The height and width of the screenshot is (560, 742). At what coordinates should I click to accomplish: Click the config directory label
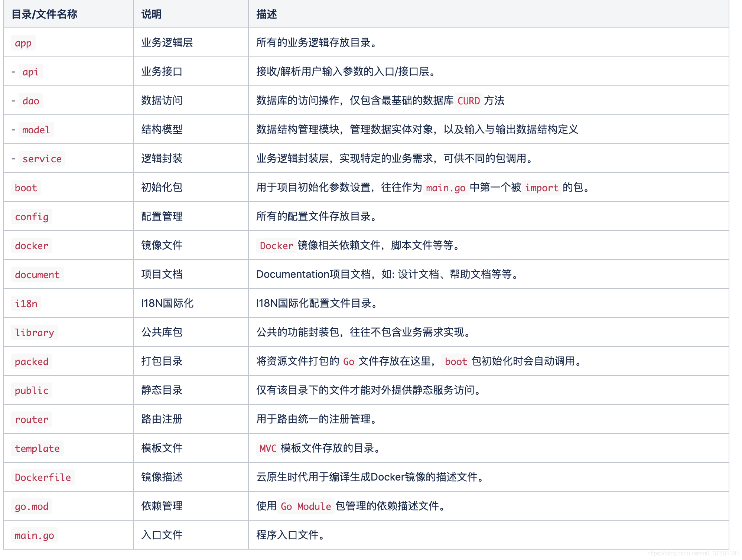pyautogui.click(x=31, y=216)
